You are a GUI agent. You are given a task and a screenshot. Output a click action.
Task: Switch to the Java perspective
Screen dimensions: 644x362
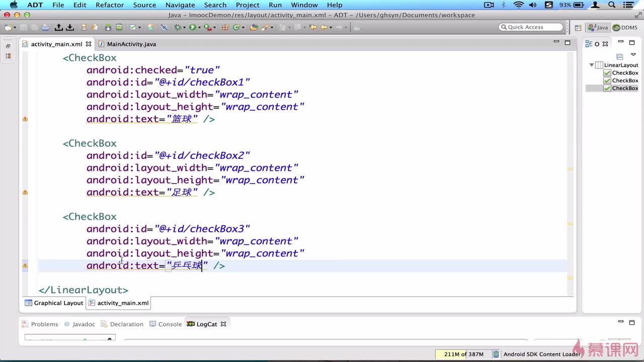598,28
